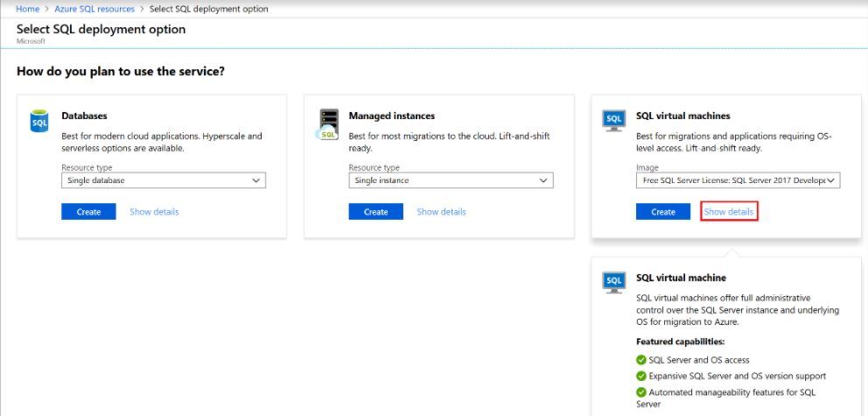
Task: Click 'Expansive SQL Server and OS version support' text
Action: (738, 376)
